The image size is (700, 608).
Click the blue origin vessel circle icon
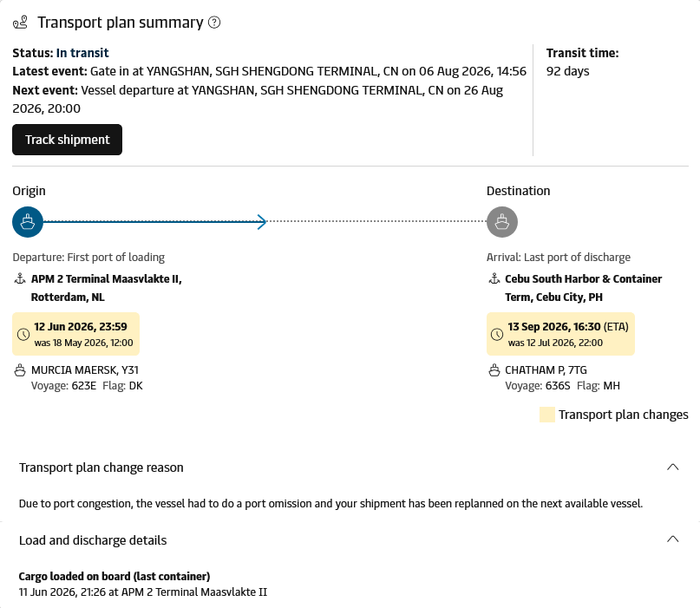pyautogui.click(x=28, y=222)
